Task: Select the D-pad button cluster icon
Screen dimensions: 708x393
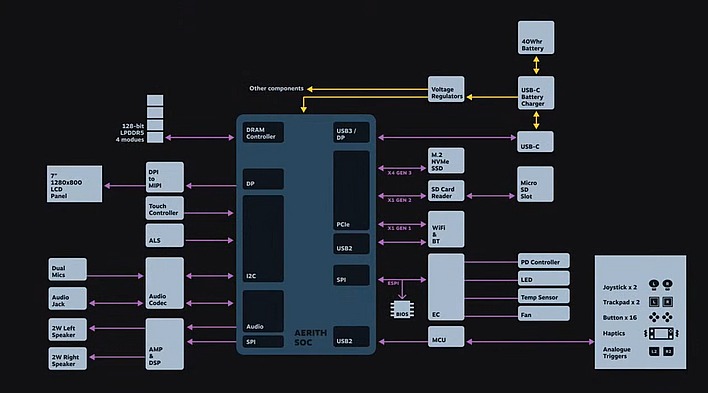Action: pos(654,317)
